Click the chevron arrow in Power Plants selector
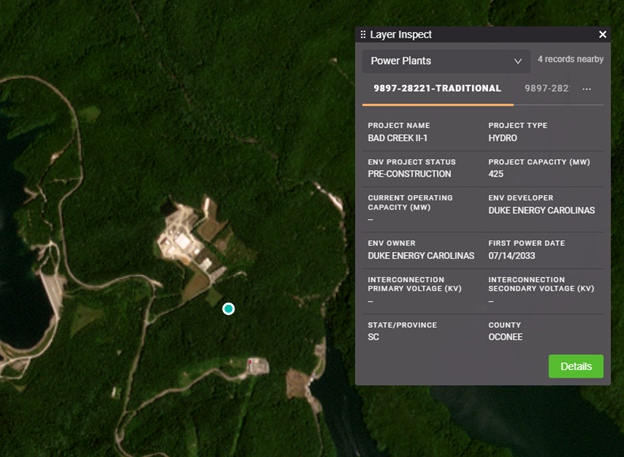 [x=517, y=61]
